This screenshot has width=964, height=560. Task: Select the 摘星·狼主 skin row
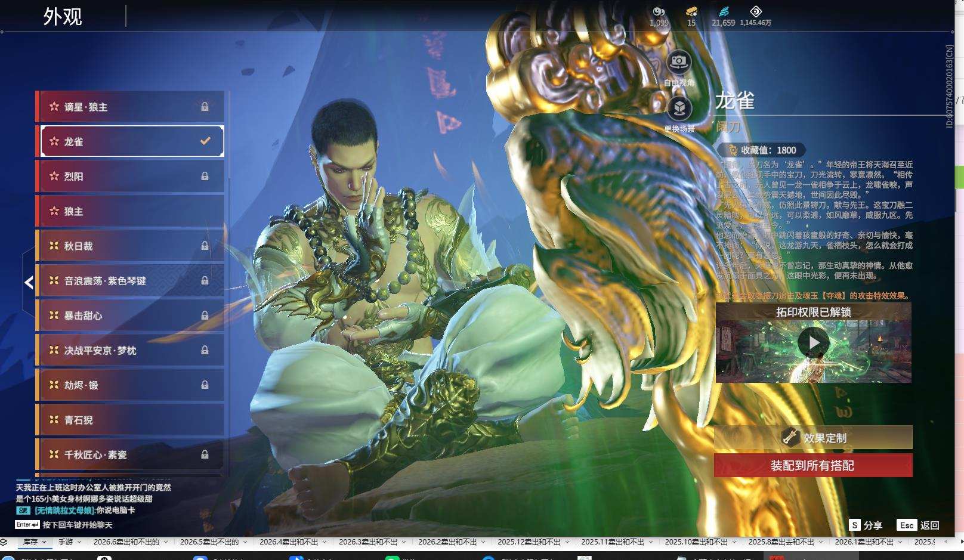pos(131,107)
